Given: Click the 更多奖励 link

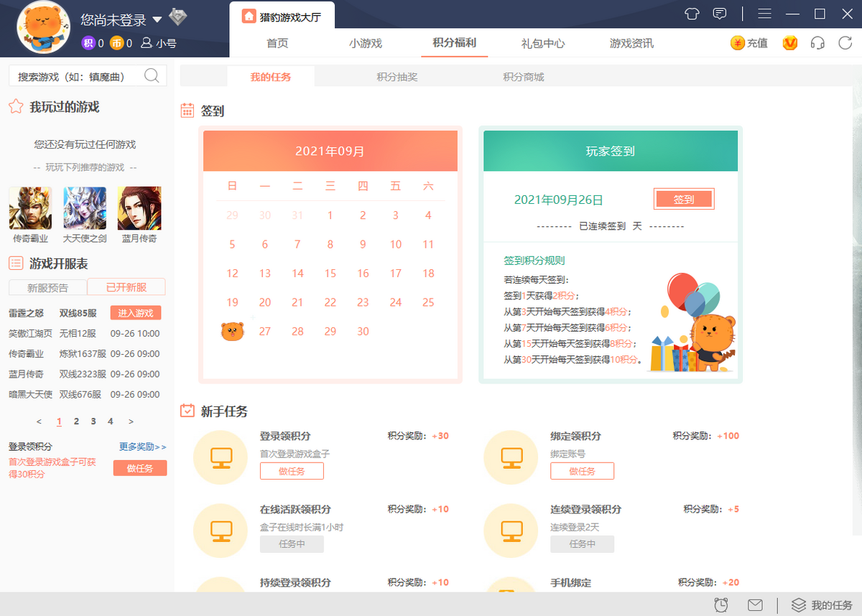Looking at the screenshot, I should [x=142, y=447].
